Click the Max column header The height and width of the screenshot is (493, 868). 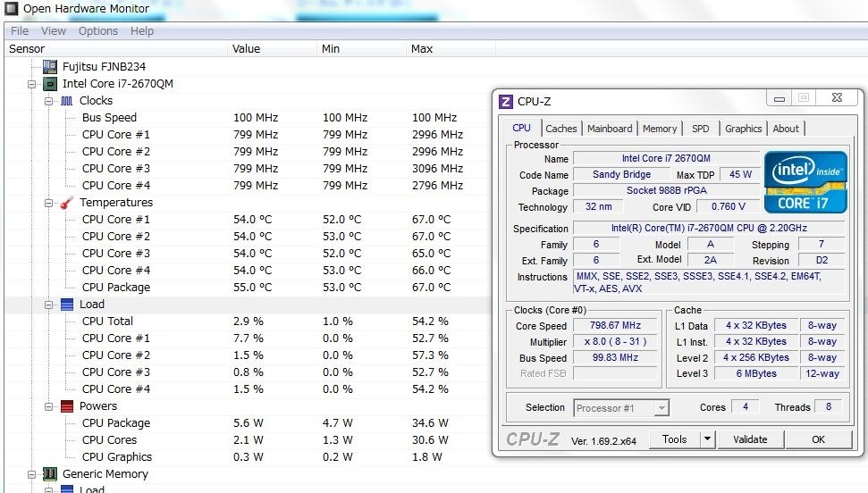pyautogui.click(x=451, y=49)
